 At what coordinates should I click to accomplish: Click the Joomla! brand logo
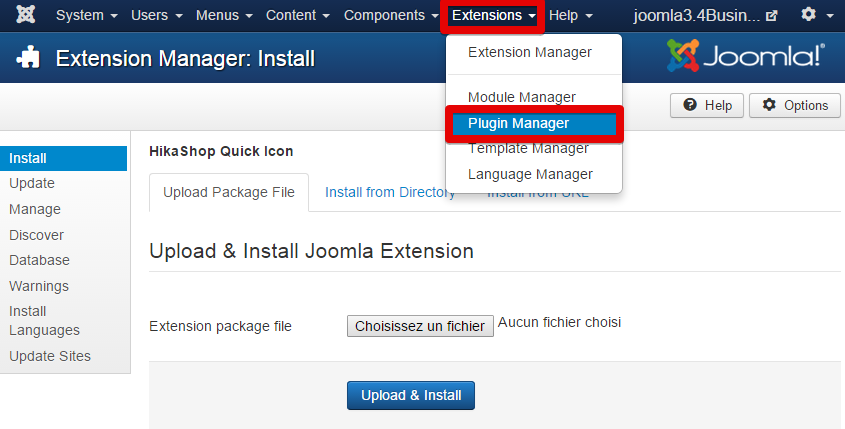[746, 55]
